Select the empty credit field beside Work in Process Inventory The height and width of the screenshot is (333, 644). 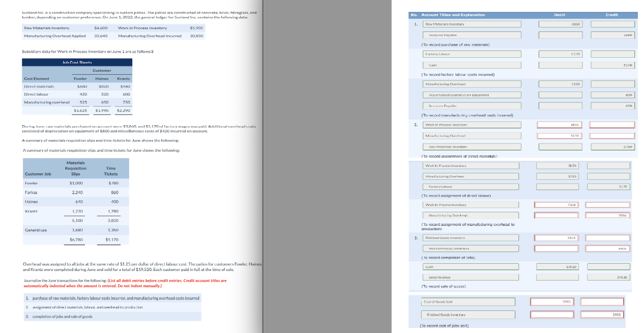pos(613,124)
